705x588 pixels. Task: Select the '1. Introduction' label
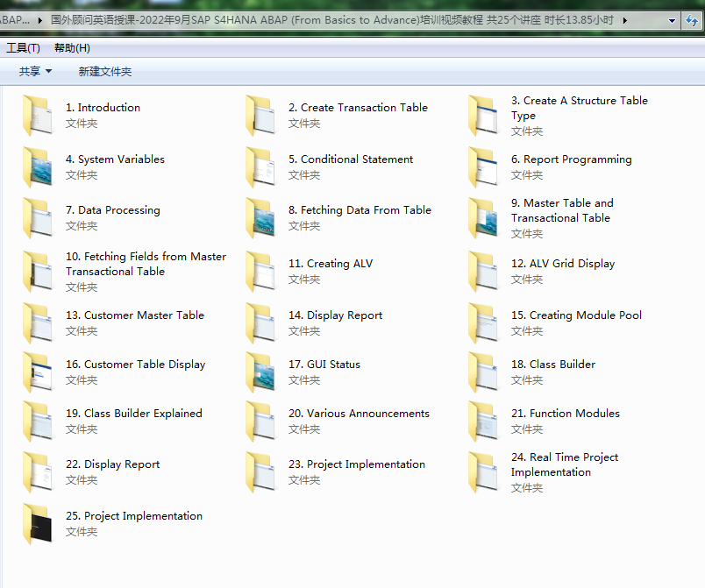tap(103, 108)
